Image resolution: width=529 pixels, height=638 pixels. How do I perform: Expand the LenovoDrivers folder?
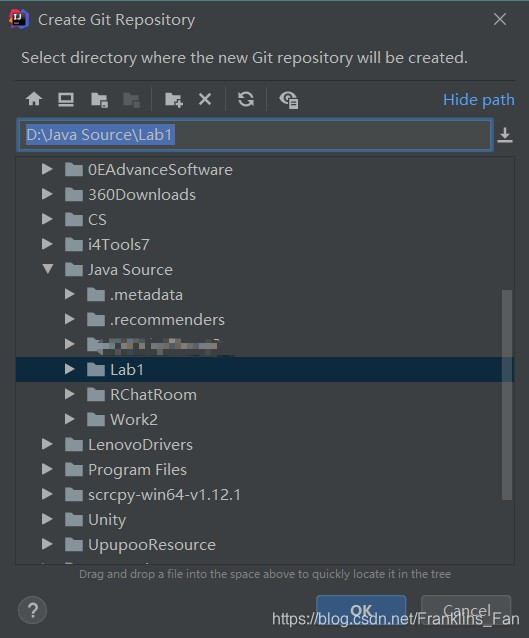click(47, 444)
